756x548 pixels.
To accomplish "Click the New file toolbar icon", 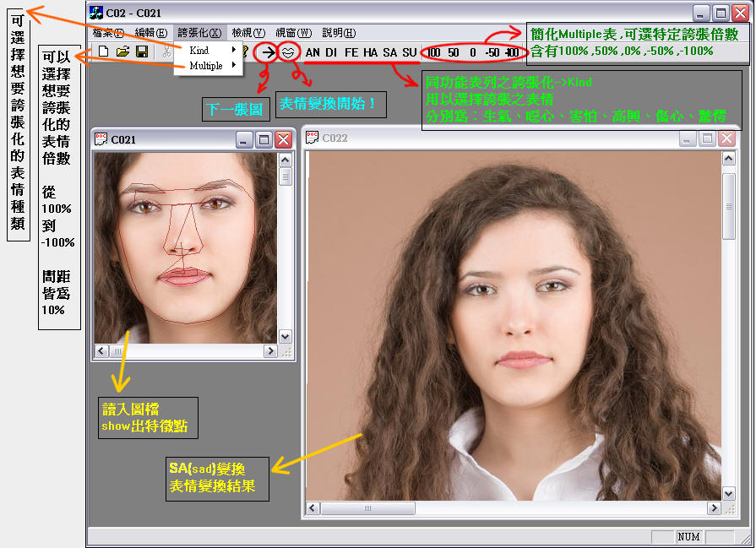I will click(x=103, y=52).
